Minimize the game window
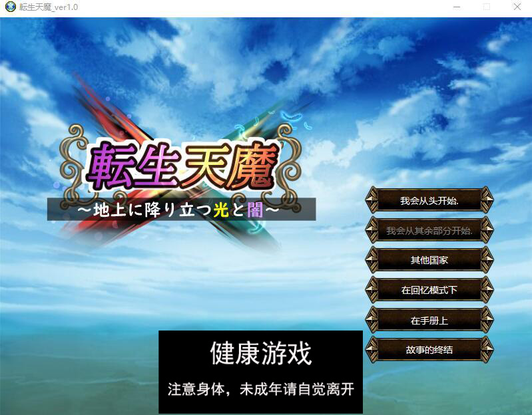Image resolution: width=532 pixels, height=415 pixels. [x=457, y=7]
